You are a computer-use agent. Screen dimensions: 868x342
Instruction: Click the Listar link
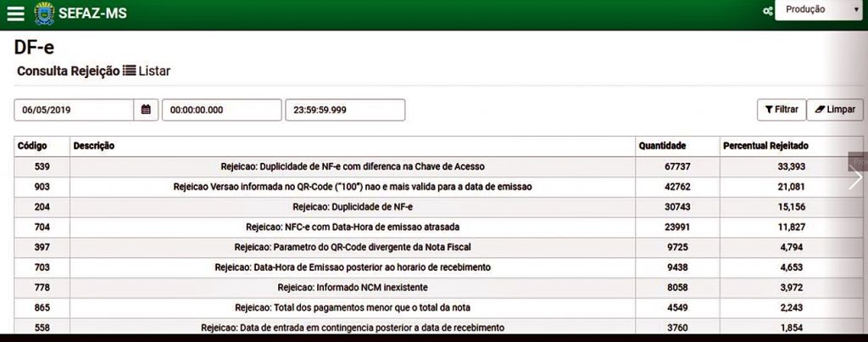coord(147,71)
